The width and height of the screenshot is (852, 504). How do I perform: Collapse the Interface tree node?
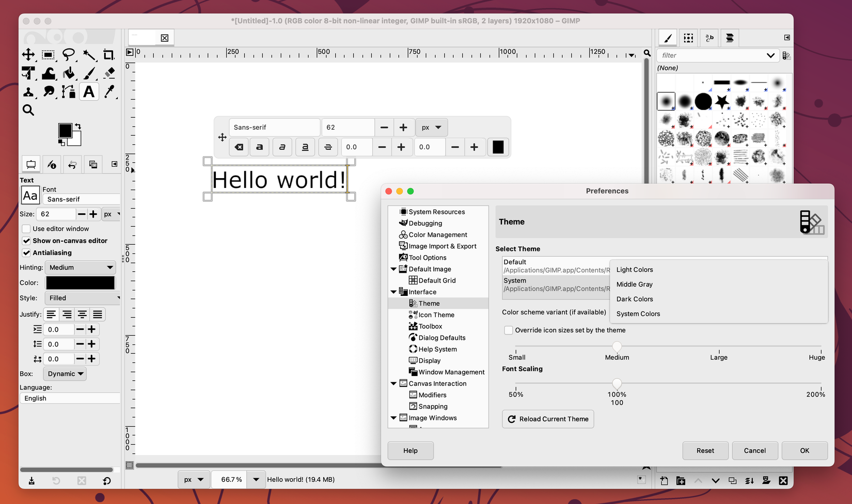(x=393, y=292)
